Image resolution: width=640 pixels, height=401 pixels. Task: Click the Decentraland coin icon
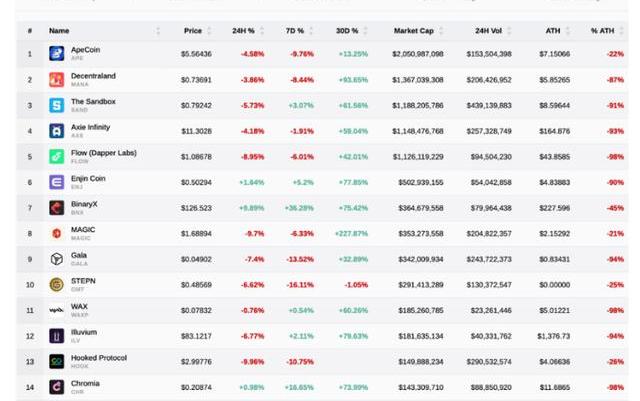tap(57, 79)
